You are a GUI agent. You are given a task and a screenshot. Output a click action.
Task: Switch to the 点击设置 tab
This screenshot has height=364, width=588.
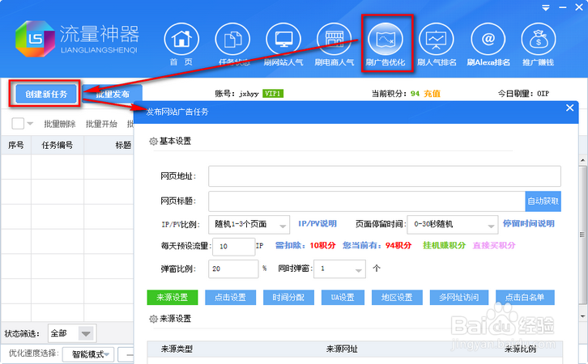(x=230, y=298)
